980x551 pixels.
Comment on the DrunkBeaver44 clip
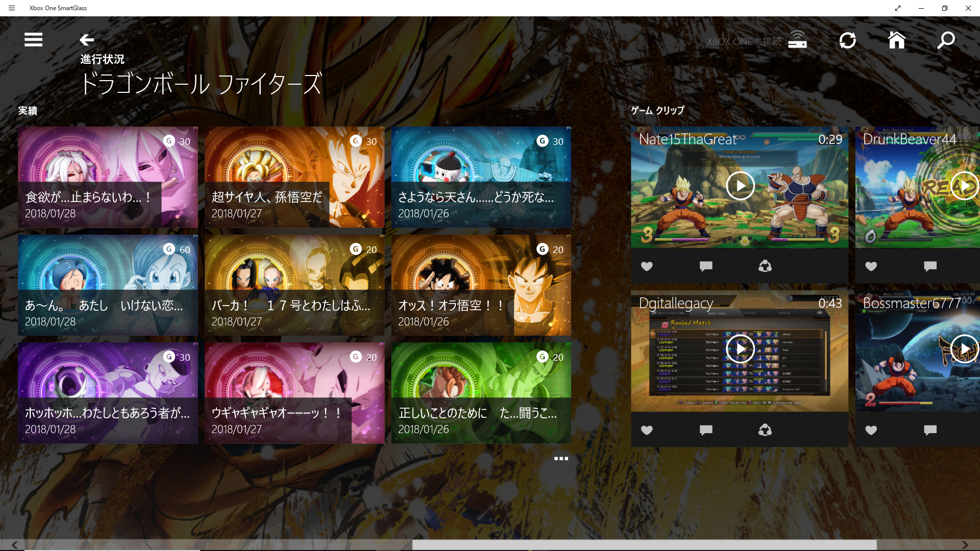[930, 266]
